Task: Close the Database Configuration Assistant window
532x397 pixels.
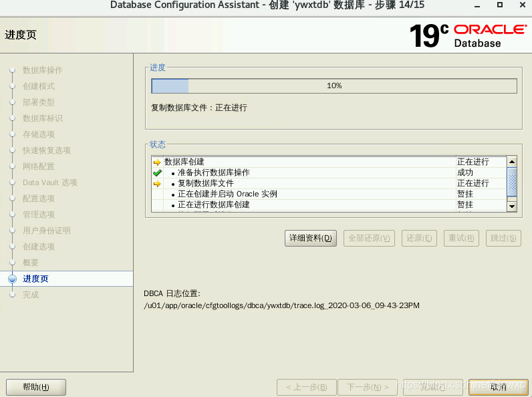Action: coord(523,5)
